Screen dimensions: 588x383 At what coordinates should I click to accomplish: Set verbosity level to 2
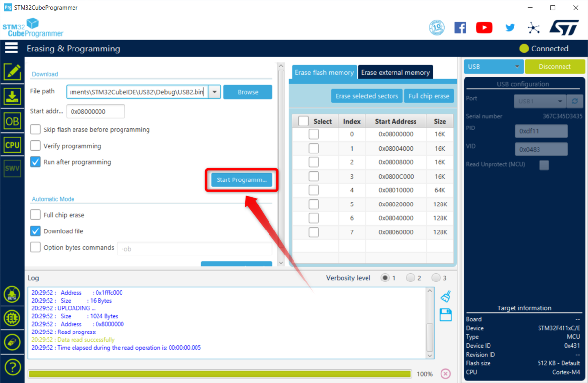pos(410,278)
